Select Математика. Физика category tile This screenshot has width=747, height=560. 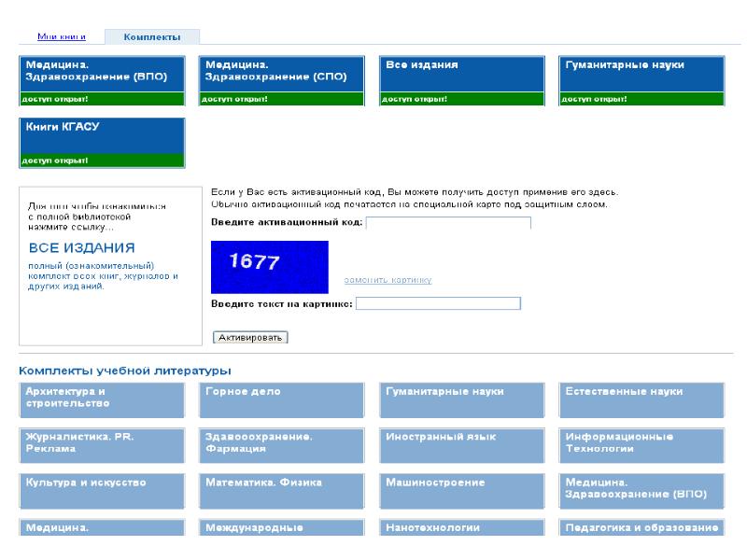click(282, 490)
